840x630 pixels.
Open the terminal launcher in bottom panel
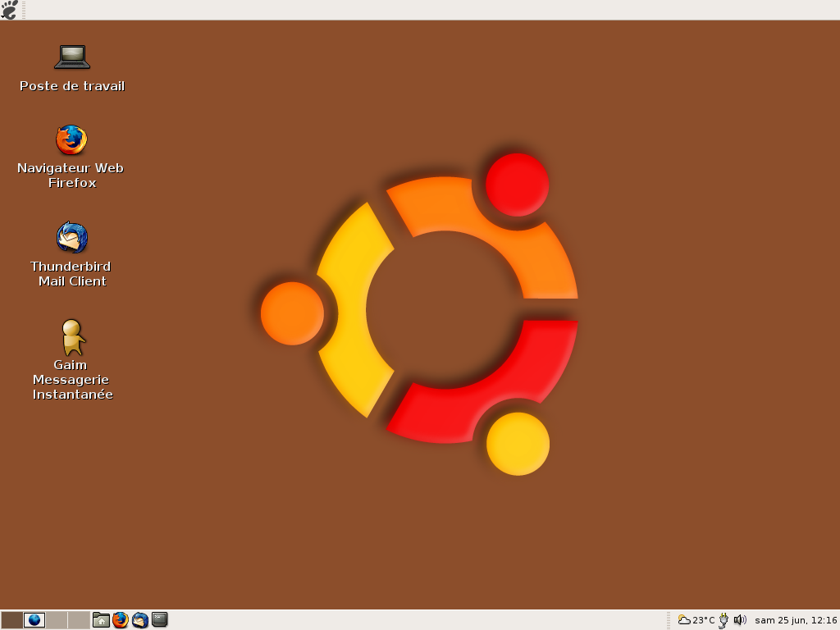(160, 620)
